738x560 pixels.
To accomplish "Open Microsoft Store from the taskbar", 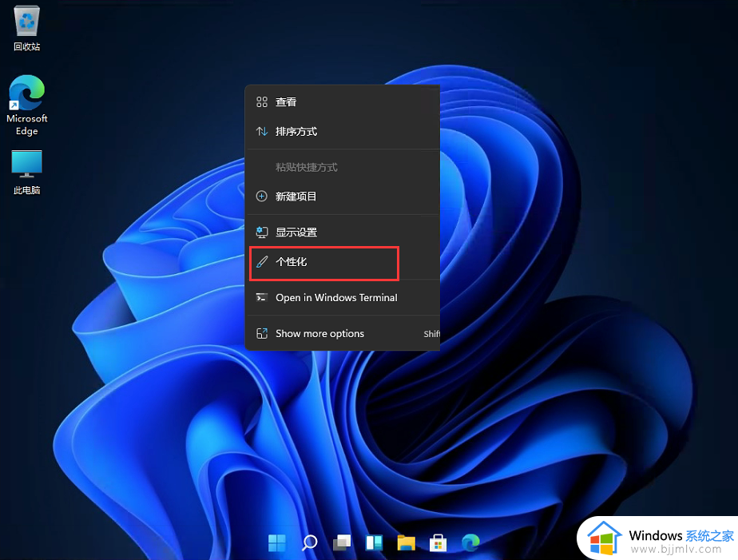I will 438,542.
